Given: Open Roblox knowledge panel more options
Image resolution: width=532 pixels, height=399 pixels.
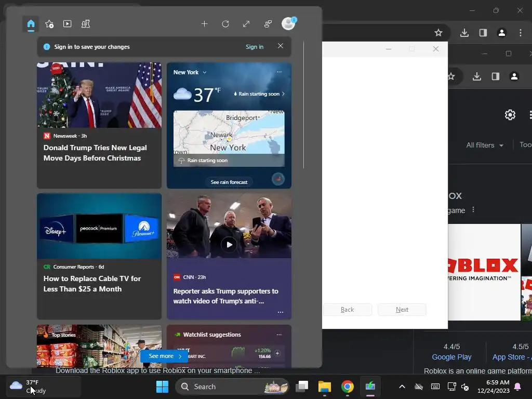Looking at the screenshot, I should tap(473, 210).
